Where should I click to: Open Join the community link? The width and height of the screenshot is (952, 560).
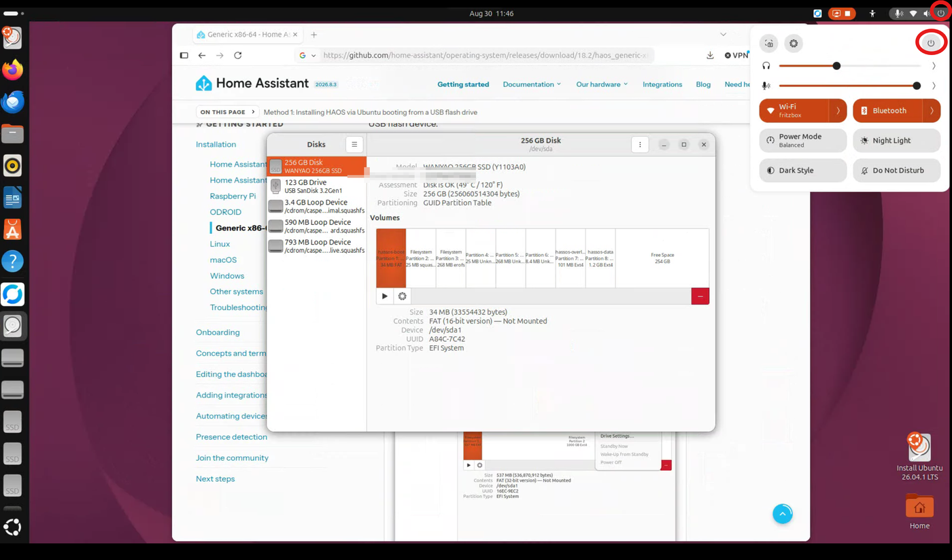pos(232,458)
